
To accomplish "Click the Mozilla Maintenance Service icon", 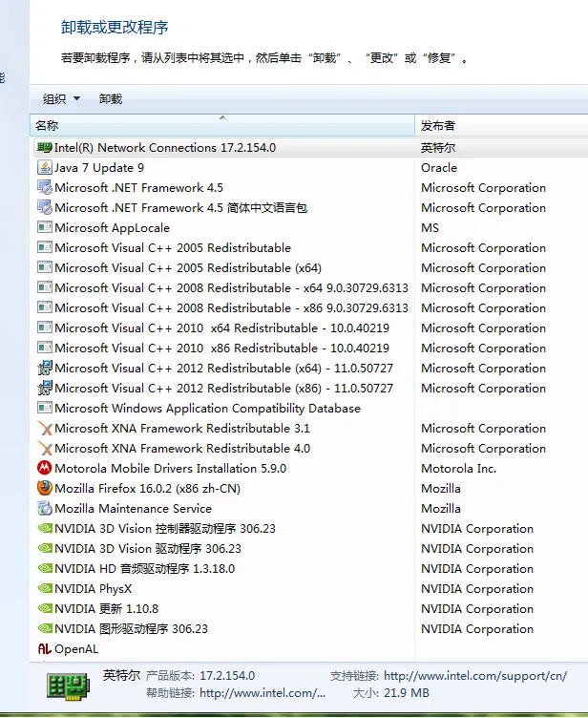I will (45, 508).
